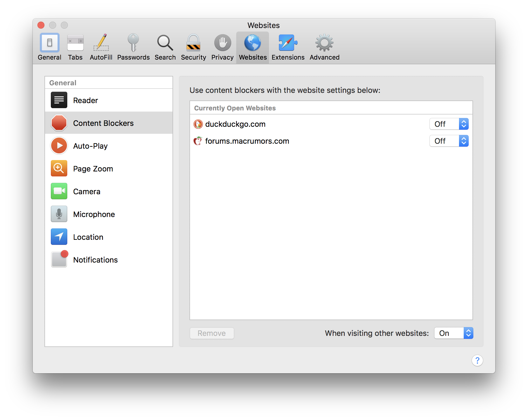Viewport: 528px width, 420px height.
Task: Click the Auto-Play sidebar icon
Action: click(x=59, y=146)
